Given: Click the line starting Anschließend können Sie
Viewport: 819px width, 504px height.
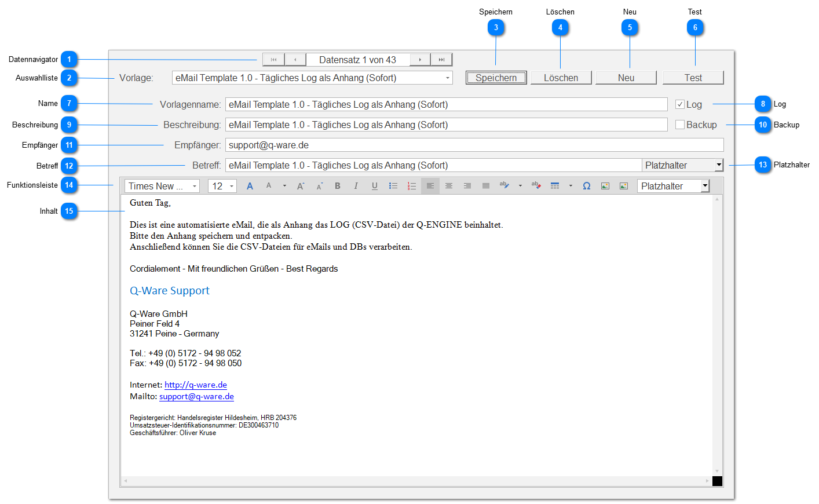Looking at the screenshot, I should point(271,247).
